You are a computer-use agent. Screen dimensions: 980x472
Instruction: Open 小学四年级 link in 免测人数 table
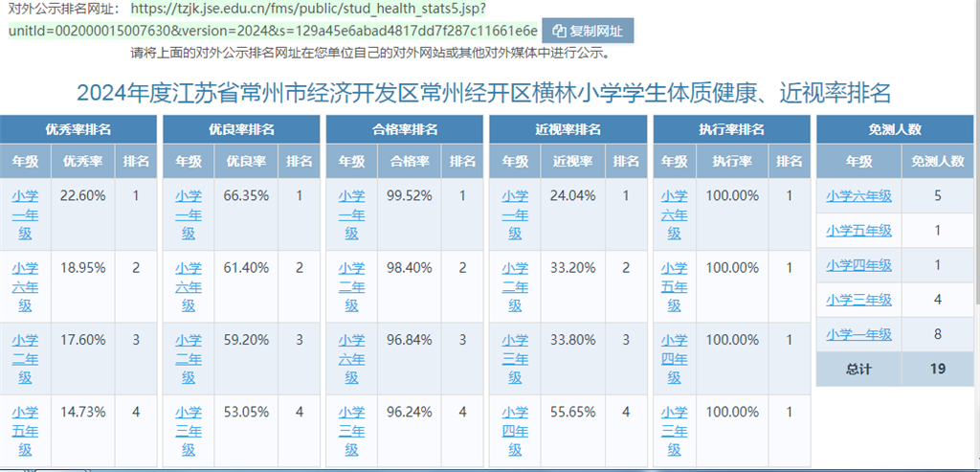click(x=858, y=265)
